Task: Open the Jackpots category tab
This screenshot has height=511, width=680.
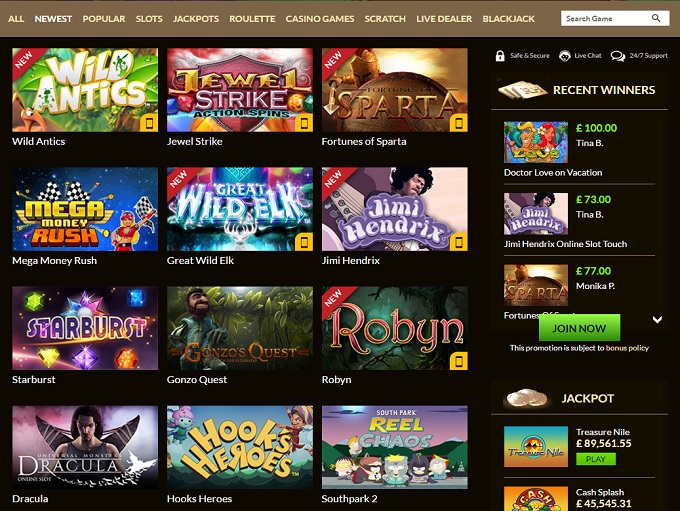Action: point(196,19)
